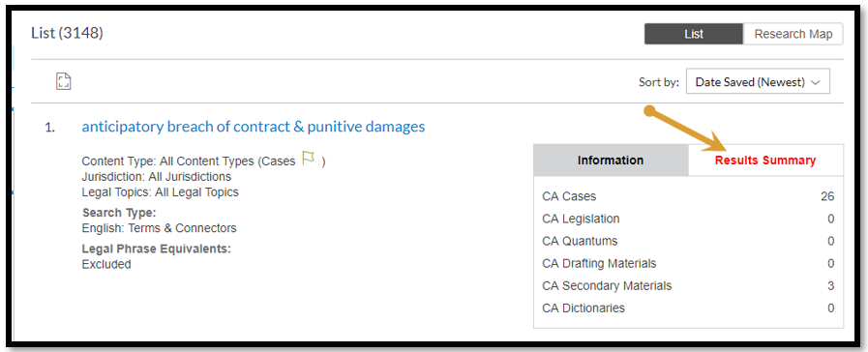Switch to the Research Map view

793,34
